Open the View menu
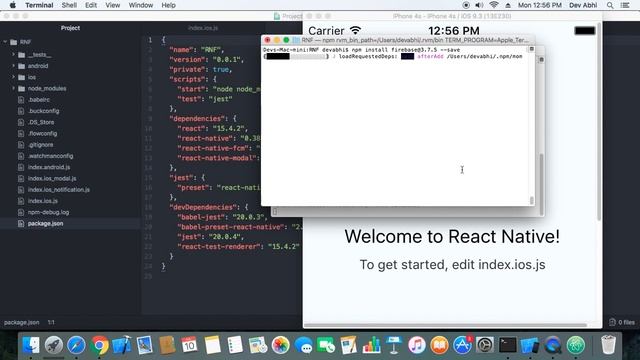Viewport: 640px width, 360px height. 112,5
